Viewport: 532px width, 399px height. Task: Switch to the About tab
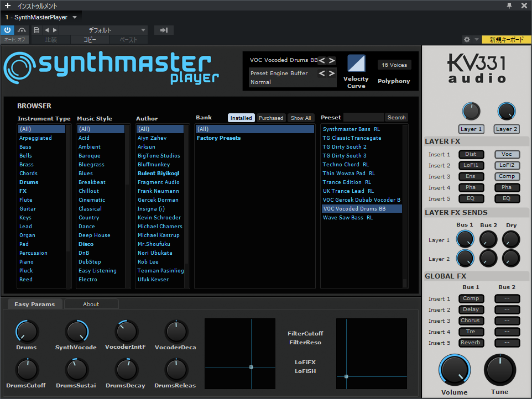pos(91,304)
